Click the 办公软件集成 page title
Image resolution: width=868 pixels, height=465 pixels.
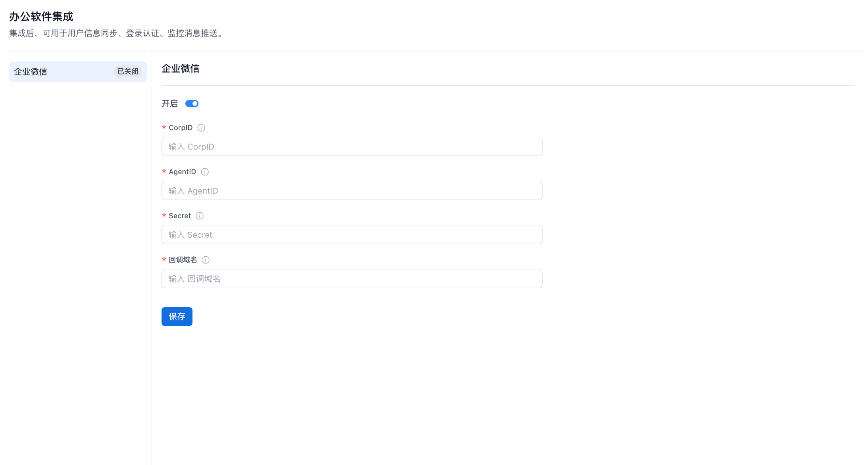(41, 17)
